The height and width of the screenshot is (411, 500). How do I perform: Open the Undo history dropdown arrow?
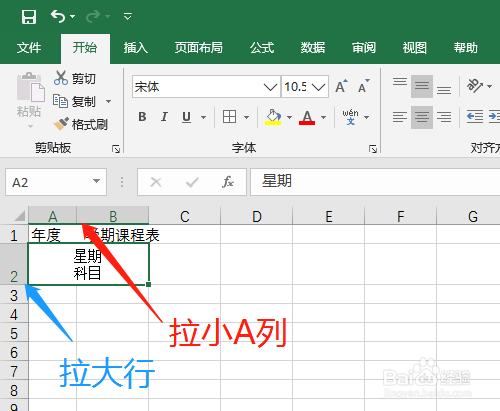click(72, 16)
